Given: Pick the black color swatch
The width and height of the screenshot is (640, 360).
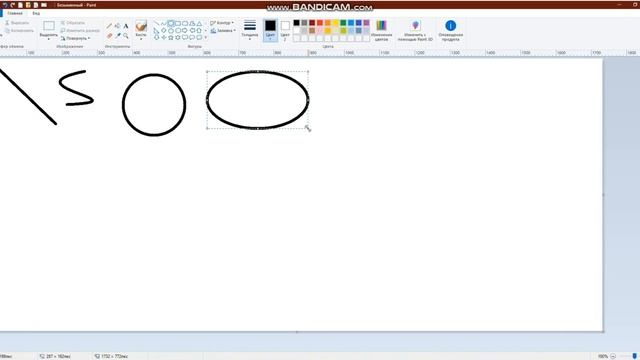Looking at the screenshot, I should tap(296, 23).
